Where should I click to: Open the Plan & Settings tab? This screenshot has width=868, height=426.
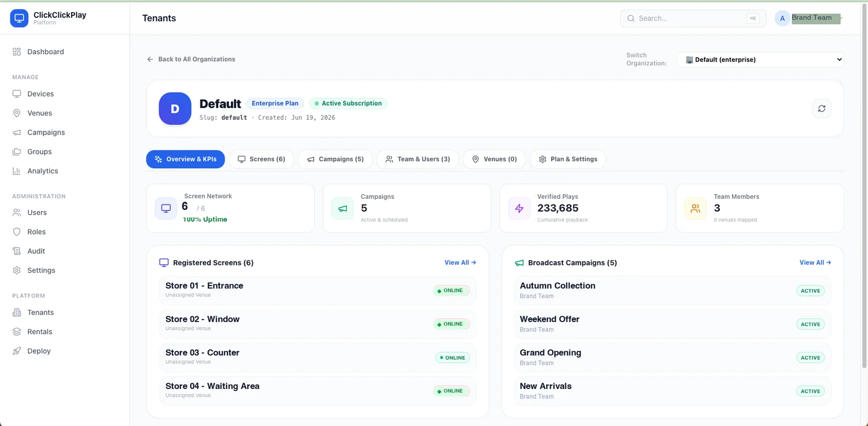coord(568,159)
